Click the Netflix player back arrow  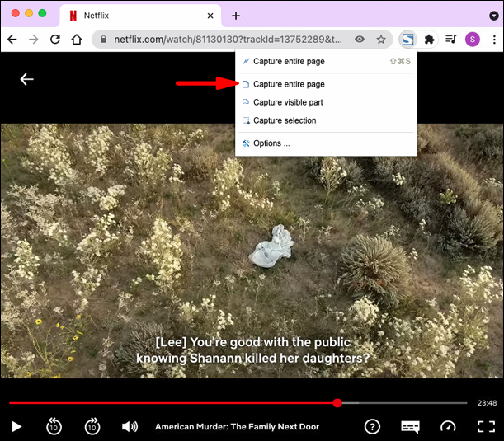pos(26,79)
